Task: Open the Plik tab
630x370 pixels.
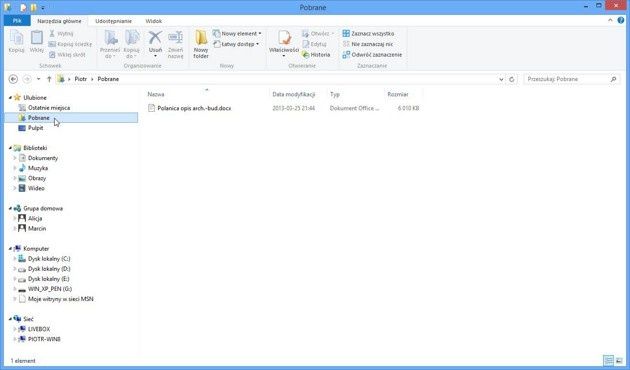Action: (x=17, y=21)
